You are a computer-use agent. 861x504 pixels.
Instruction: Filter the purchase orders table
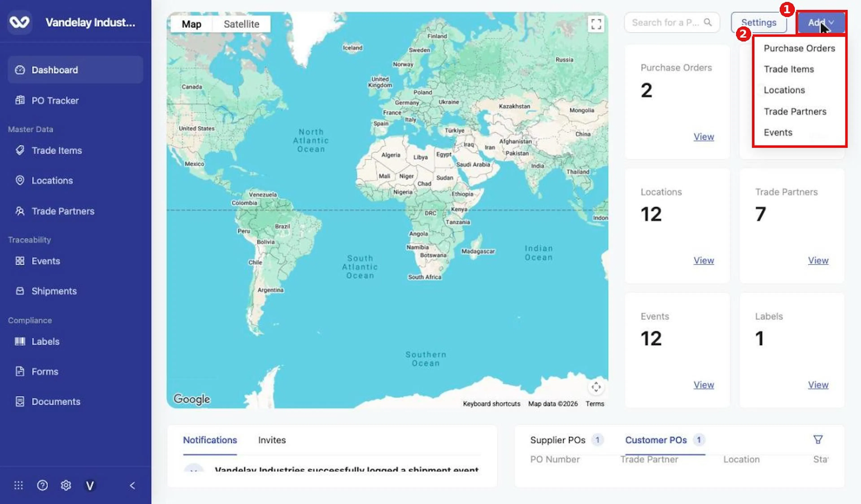pos(818,439)
